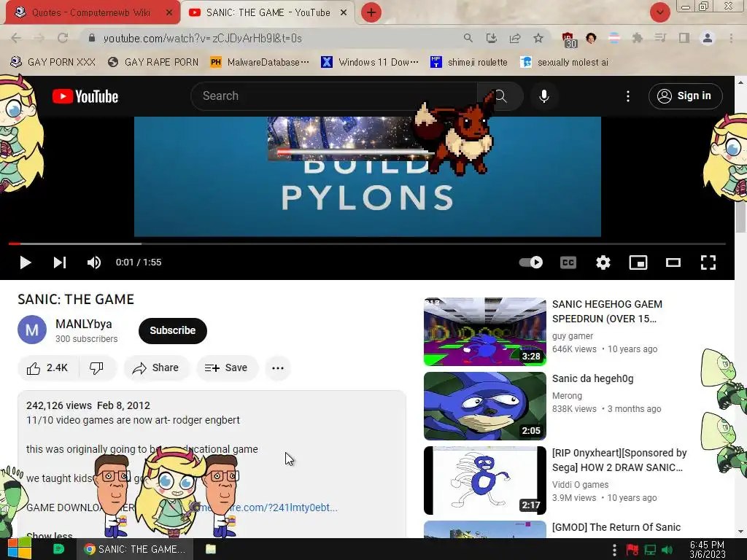Dislike the video with thumbs down

[x=97, y=368]
